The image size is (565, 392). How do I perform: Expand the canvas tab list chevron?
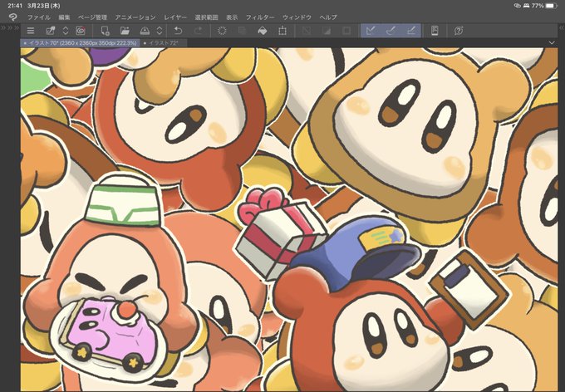pyautogui.click(x=552, y=43)
